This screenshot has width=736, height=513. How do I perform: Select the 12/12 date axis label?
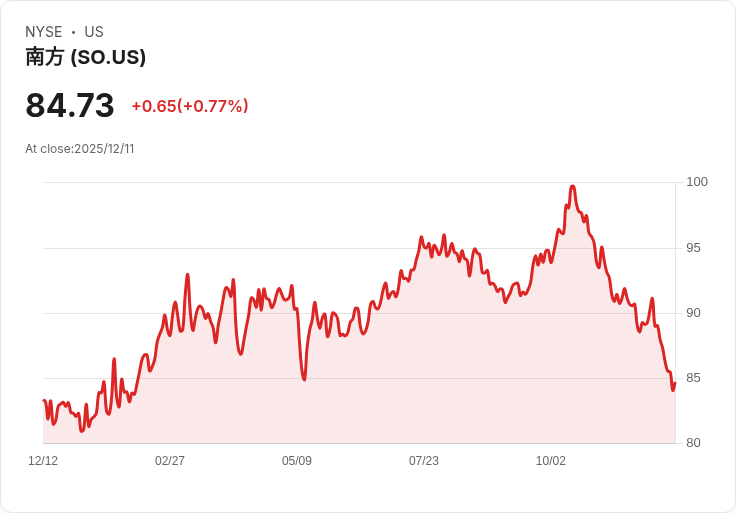point(43,461)
